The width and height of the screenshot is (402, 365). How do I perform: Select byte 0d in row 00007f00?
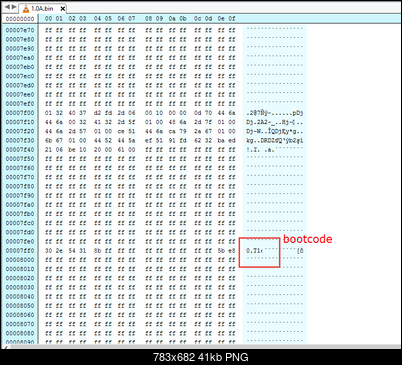pos(198,113)
